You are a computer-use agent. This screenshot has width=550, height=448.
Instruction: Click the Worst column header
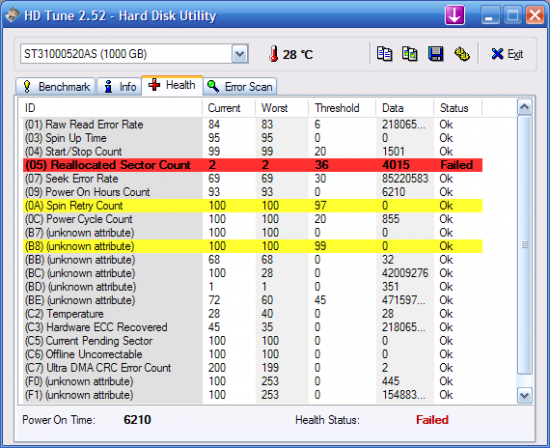tap(282, 108)
